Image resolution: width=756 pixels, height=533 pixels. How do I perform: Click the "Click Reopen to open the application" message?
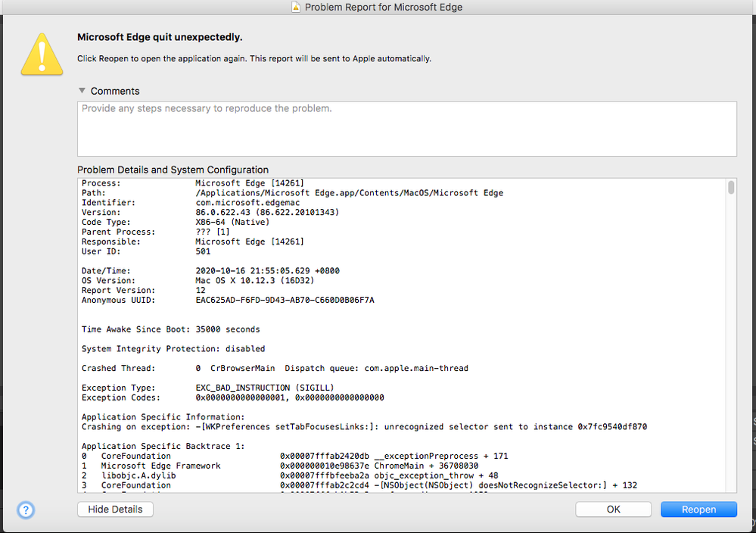tap(254, 58)
